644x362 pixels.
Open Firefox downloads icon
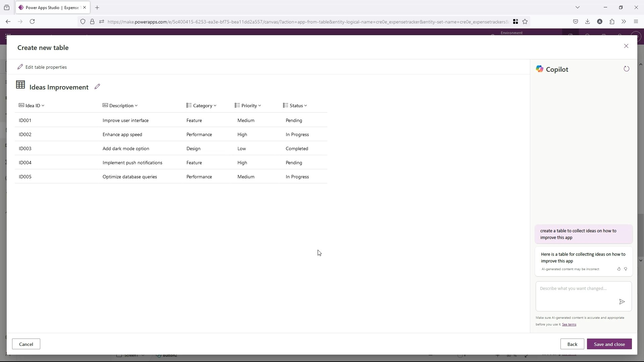click(587, 22)
